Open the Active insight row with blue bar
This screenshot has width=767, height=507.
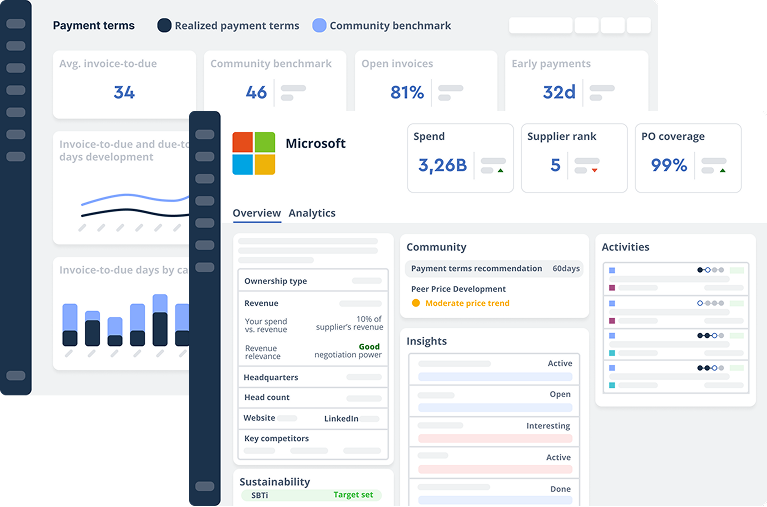pyautogui.click(x=494, y=369)
